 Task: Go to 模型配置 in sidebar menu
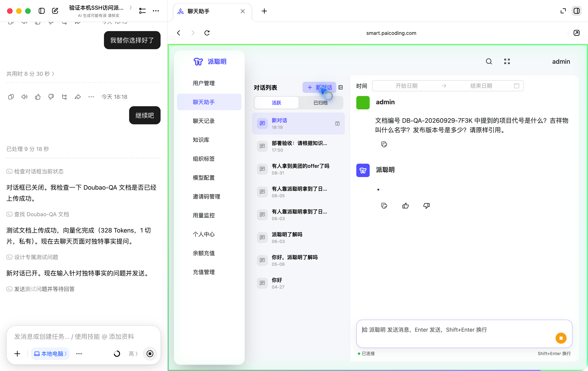point(204,178)
